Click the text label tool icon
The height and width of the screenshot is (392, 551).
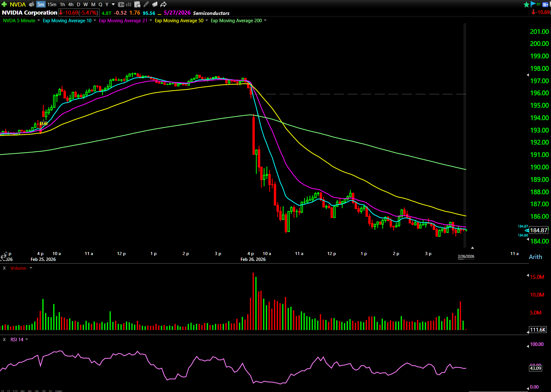pos(121,4)
